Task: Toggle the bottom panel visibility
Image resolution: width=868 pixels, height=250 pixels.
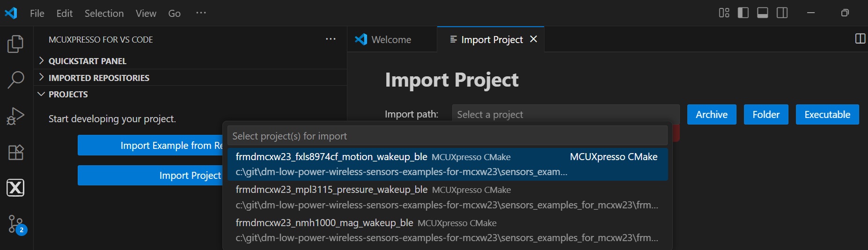Action: pos(763,13)
